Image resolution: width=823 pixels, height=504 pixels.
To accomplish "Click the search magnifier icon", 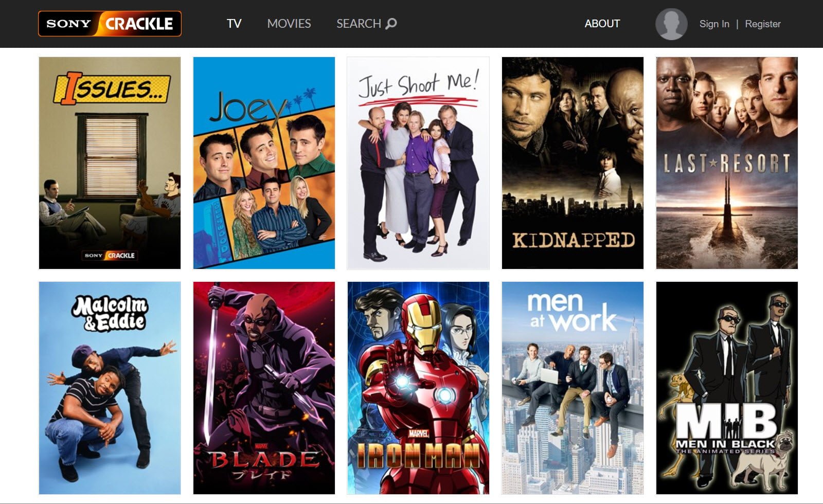I will 391,24.
